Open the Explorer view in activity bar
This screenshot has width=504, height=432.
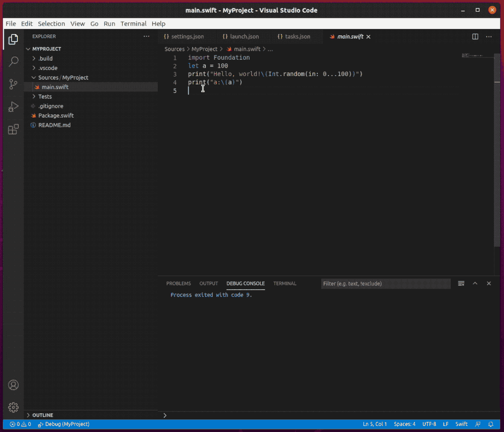coord(13,39)
